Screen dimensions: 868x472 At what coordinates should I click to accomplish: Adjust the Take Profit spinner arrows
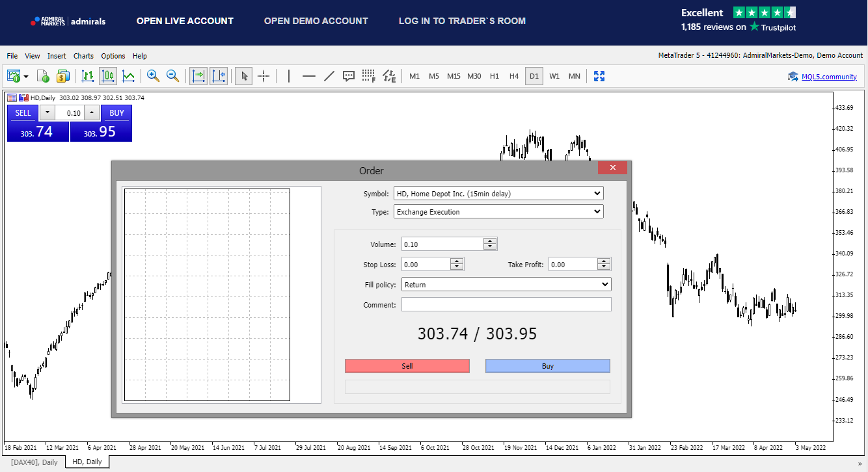tap(604, 264)
